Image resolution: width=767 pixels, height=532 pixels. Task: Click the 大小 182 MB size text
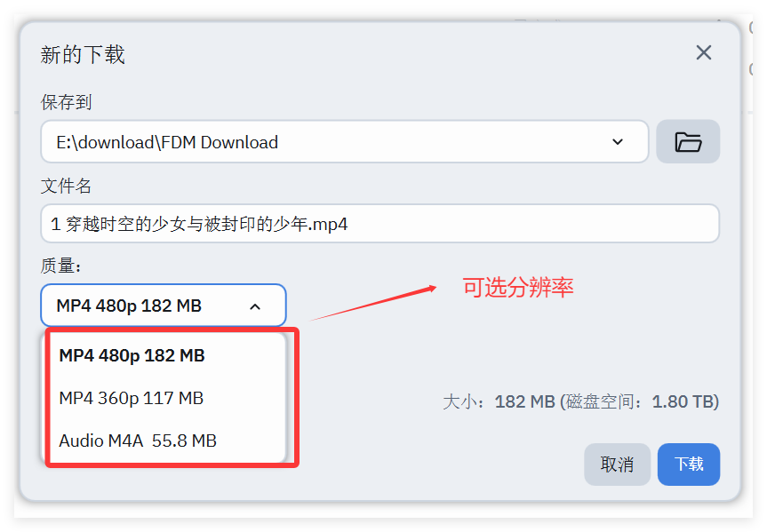(499, 401)
